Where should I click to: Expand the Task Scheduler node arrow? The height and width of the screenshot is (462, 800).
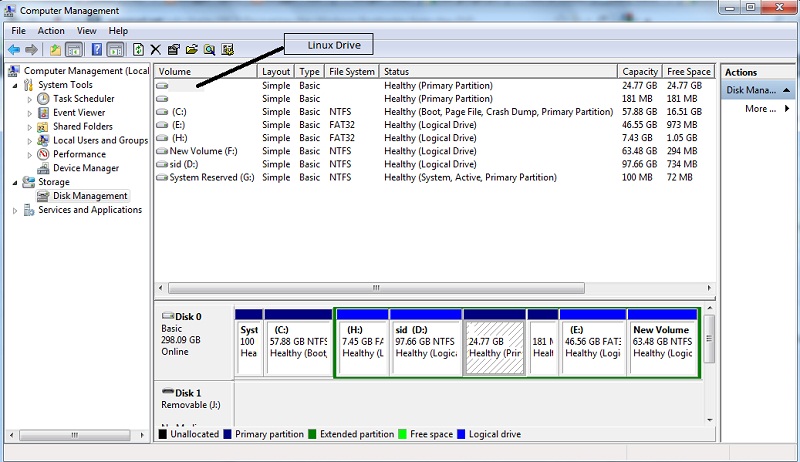point(30,99)
